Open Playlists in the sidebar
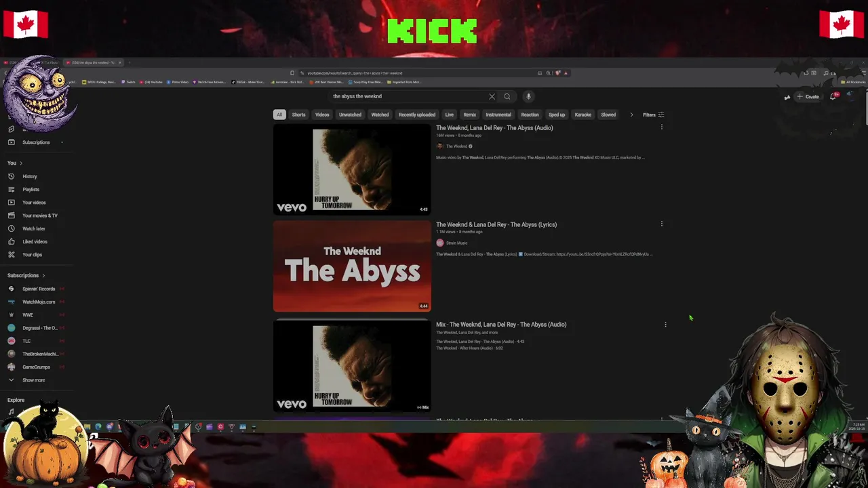 pos(31,190)
